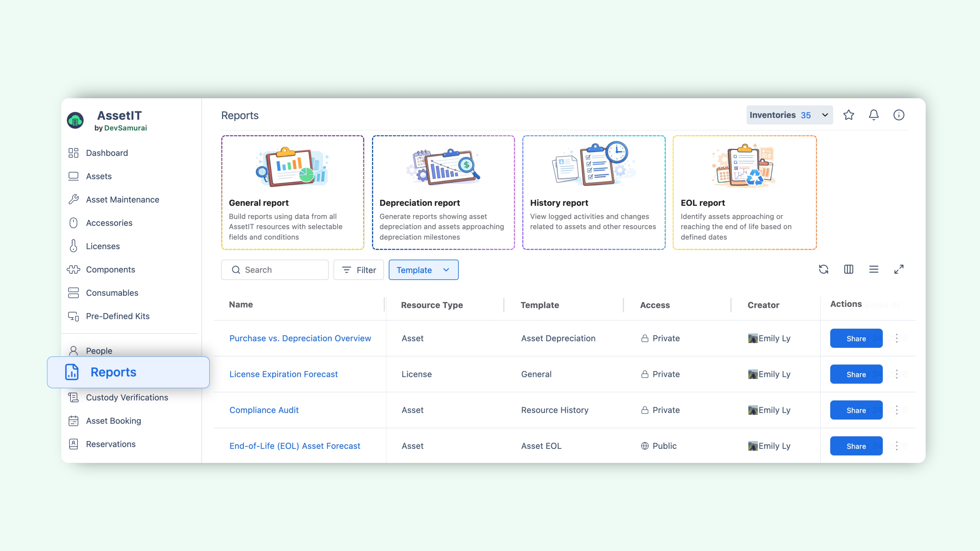
Task: Expand table to fullscreen
Action: [899, 270]
